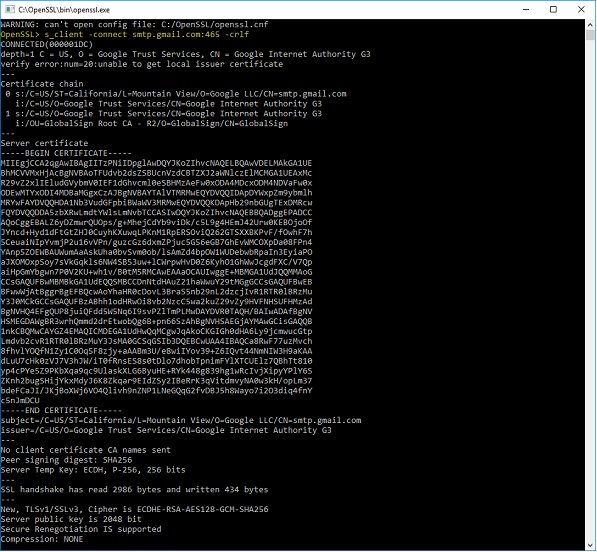The height and width of the screenshot is (552, 597).
Task: Open the console system menu icon
Action: pyautogui.click(x=10, y=10)
